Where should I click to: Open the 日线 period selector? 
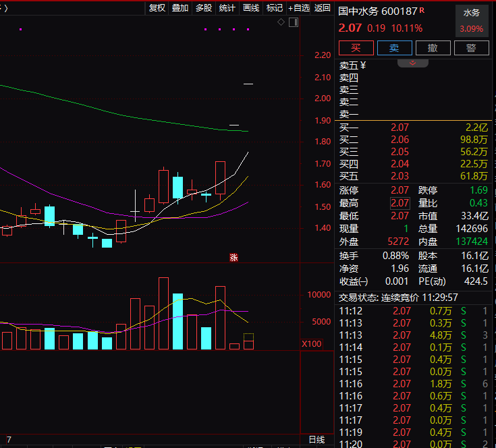(x=316, y=439)
